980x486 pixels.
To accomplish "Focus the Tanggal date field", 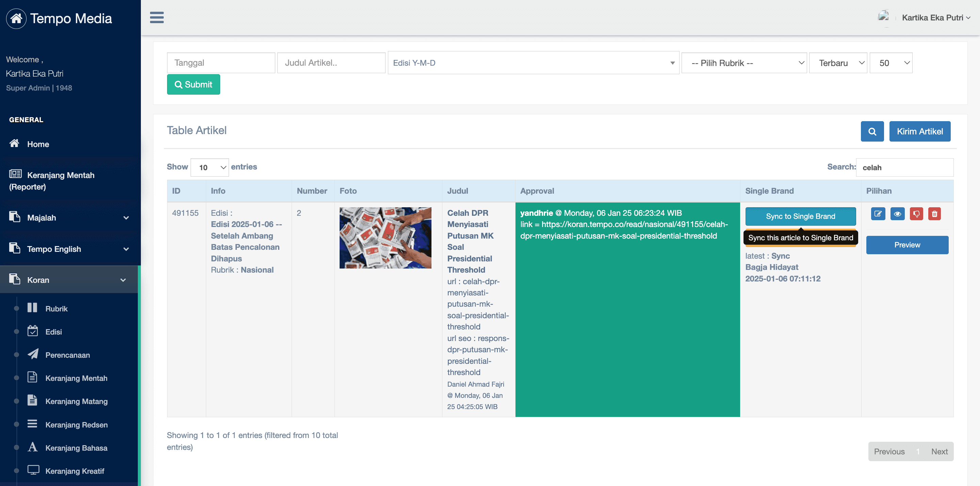I will (x=221, y=63).
